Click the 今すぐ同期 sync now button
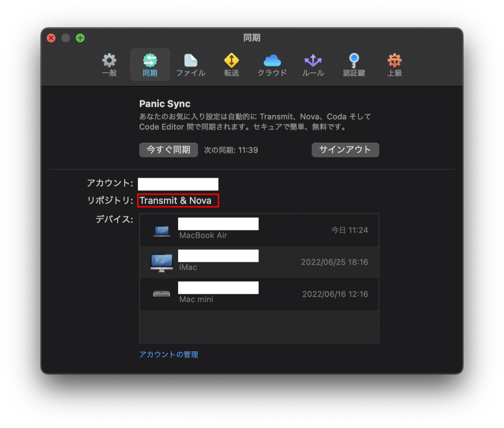 (x=168, y=150)
